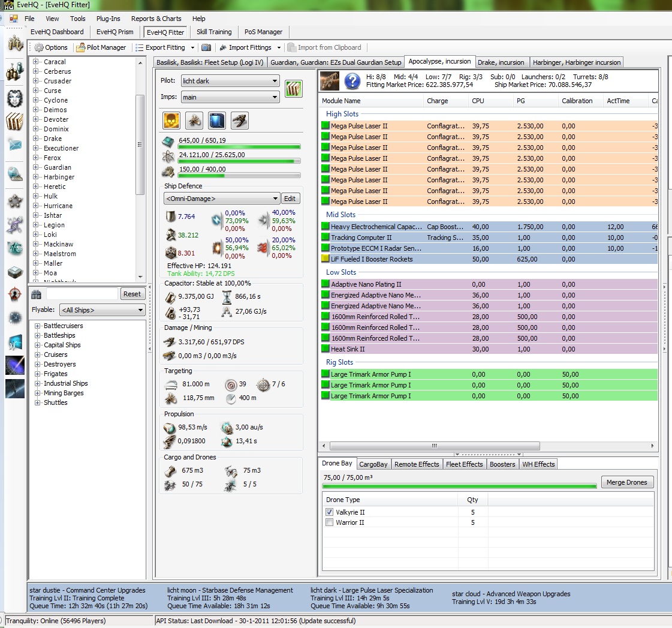
Task: Click the CPU usage bar 645,00 / 650,19
Action: [239, 147]
